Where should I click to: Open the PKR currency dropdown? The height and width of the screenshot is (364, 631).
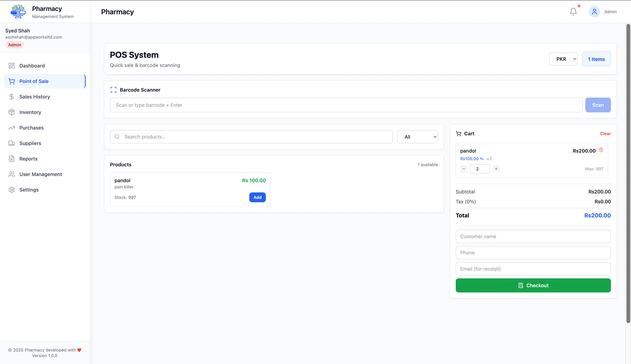coord(563,59)
